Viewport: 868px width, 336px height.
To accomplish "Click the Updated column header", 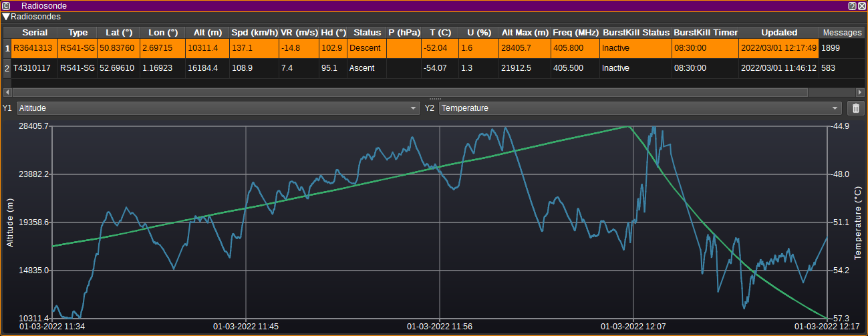I will point(779,32).
